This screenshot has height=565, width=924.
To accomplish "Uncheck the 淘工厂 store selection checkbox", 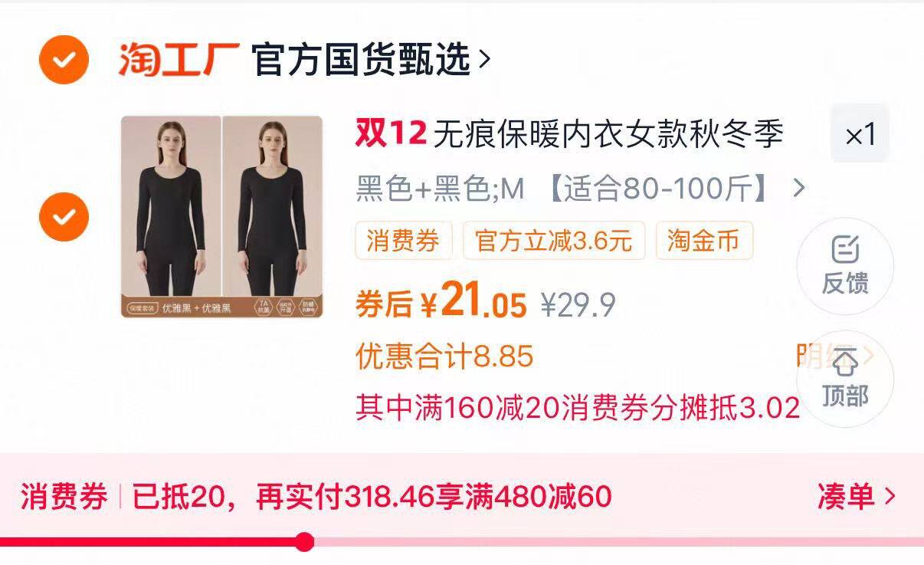I will pos(64,59).
